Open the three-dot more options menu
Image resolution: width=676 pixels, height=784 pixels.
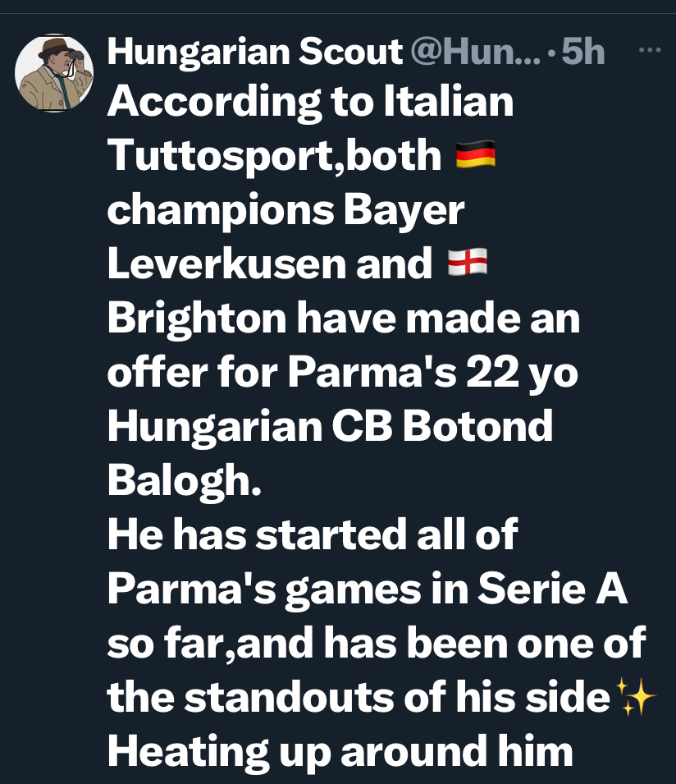coord(650,50)
